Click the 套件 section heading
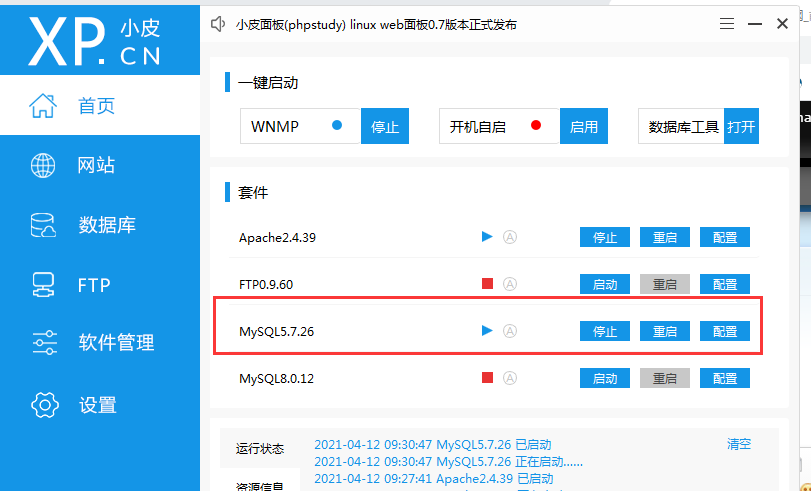811x491 pixels. click(x=252, y=192)
